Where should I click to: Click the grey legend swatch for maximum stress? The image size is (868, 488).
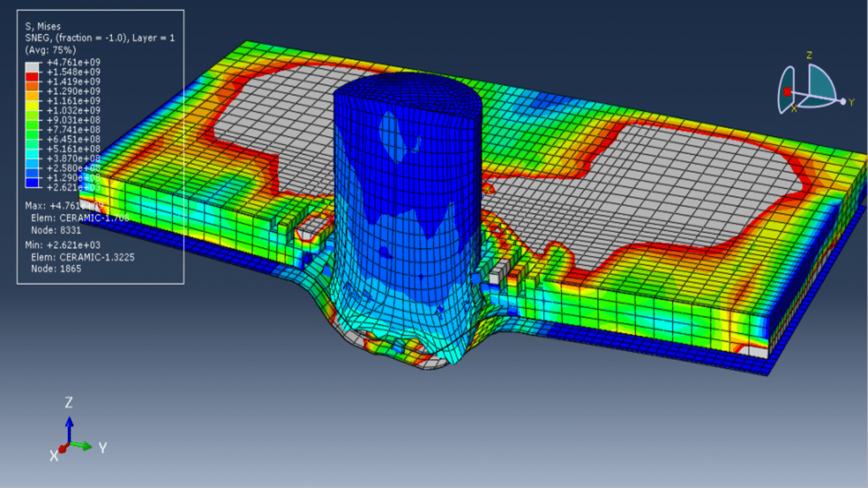[x=33, y=66]
